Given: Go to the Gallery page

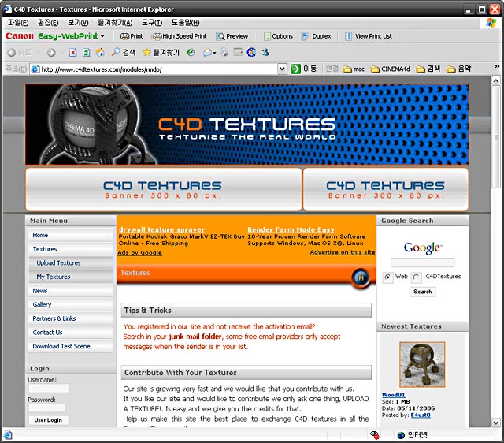Looking at the screenshot, I should [42, 305].
